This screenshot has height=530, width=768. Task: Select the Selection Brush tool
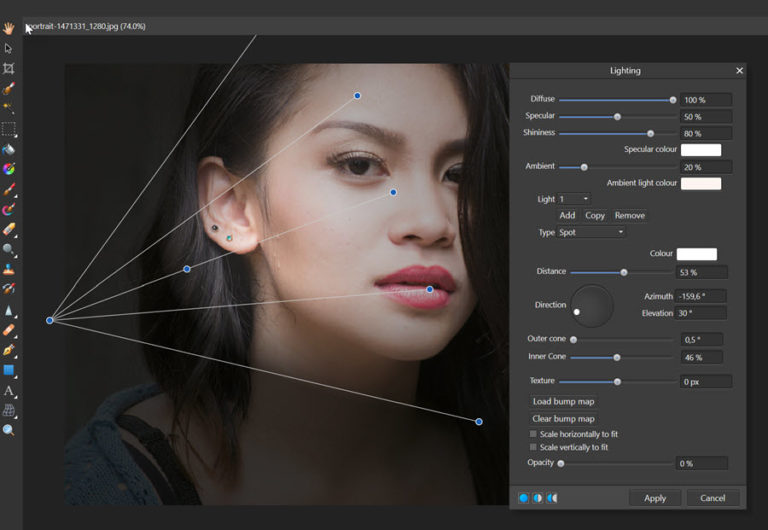click(x=8, y=88)
